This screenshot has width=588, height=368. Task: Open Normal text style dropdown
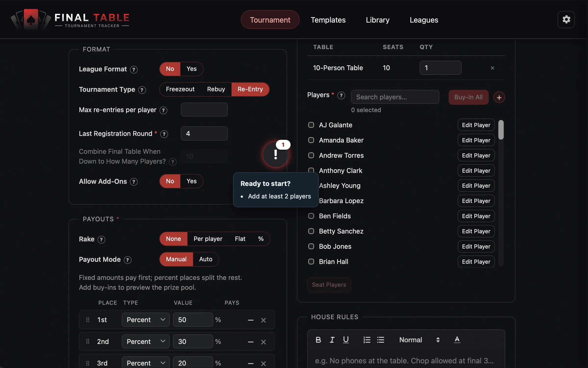[x=419, y=340]
